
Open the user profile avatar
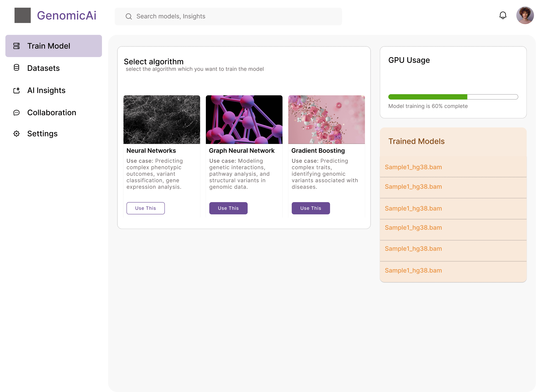[x=525, y=15]
